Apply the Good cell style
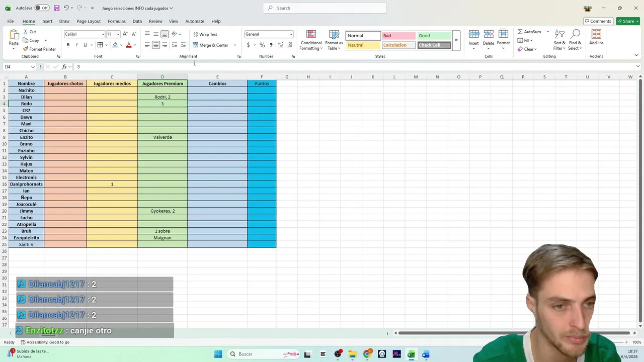The width and height of the screenshot is (644, 362). tap(434, 36)
